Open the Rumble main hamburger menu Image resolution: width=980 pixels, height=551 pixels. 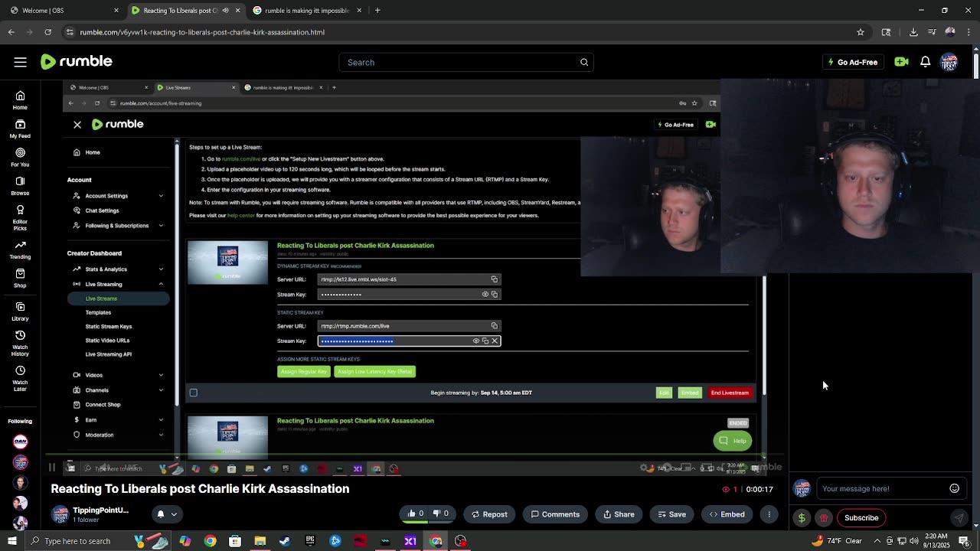[x=21, y=62]
